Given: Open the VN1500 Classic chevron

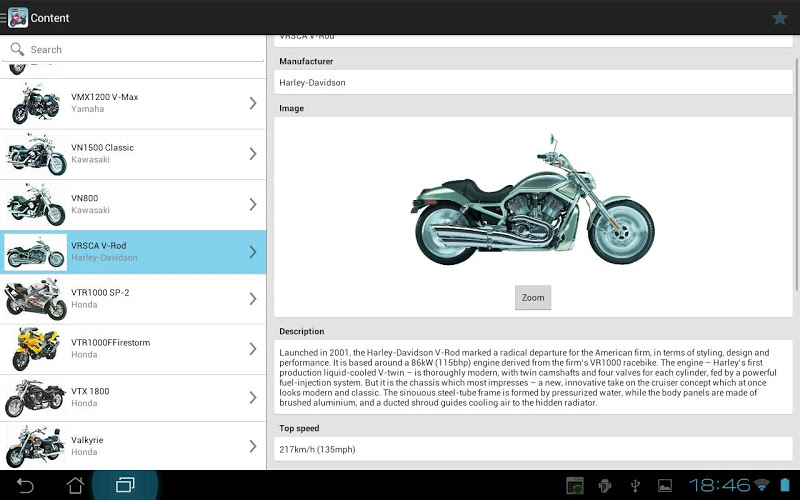Looking at the screenshot, I should 253,154.
